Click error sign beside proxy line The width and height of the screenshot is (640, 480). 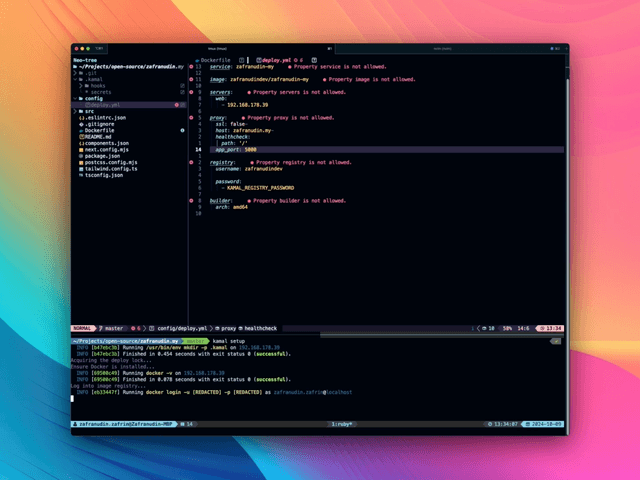pos(191,118)
